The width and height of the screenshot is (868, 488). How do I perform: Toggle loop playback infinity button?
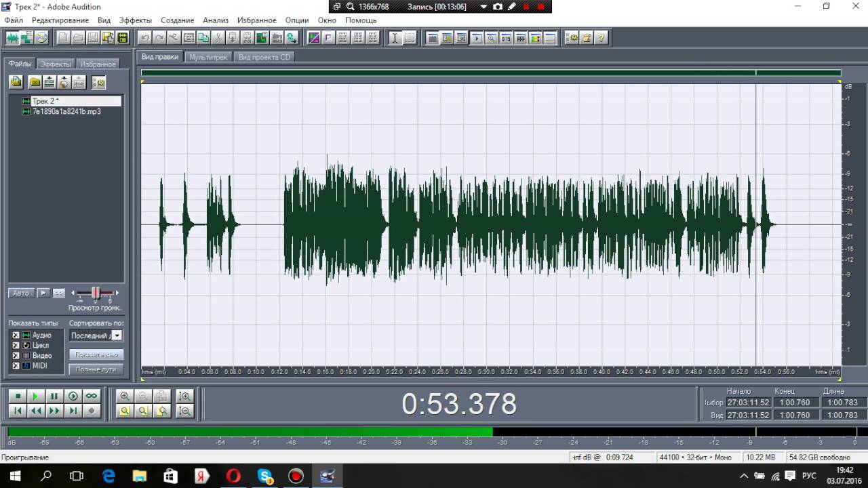[91, 396]
